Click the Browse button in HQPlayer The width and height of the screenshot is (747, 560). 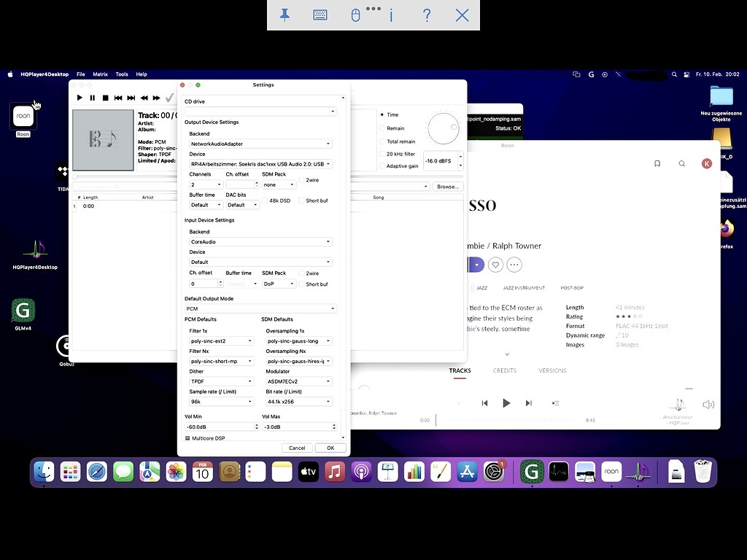point(446,186)
